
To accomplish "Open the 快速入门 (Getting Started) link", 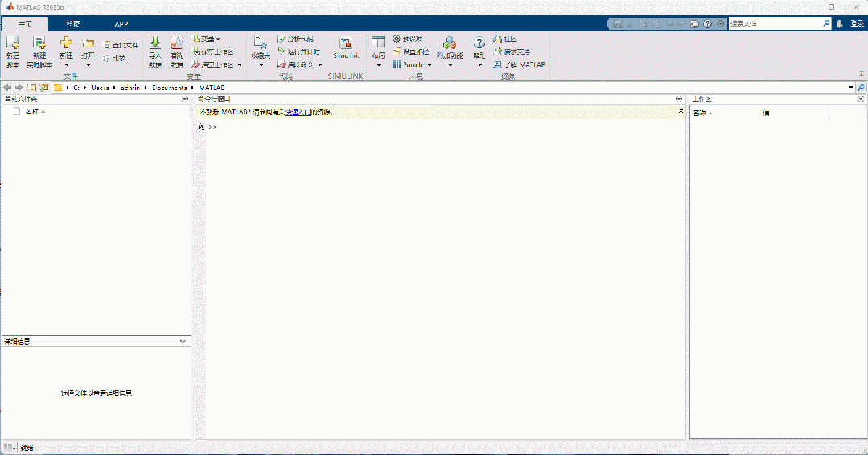I will 298,112.
